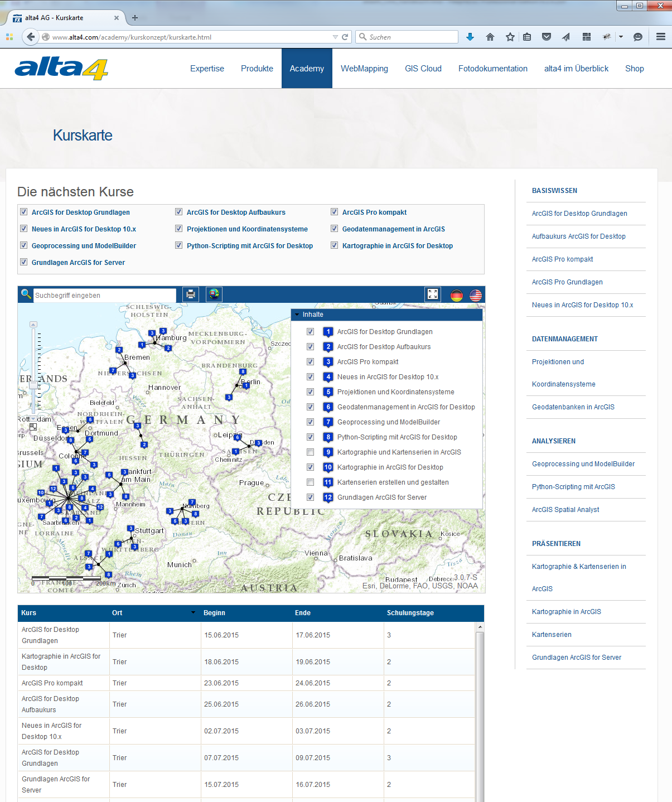Enable Kartographie und Kartenserien in ArcGIS layer

point(311,452)
